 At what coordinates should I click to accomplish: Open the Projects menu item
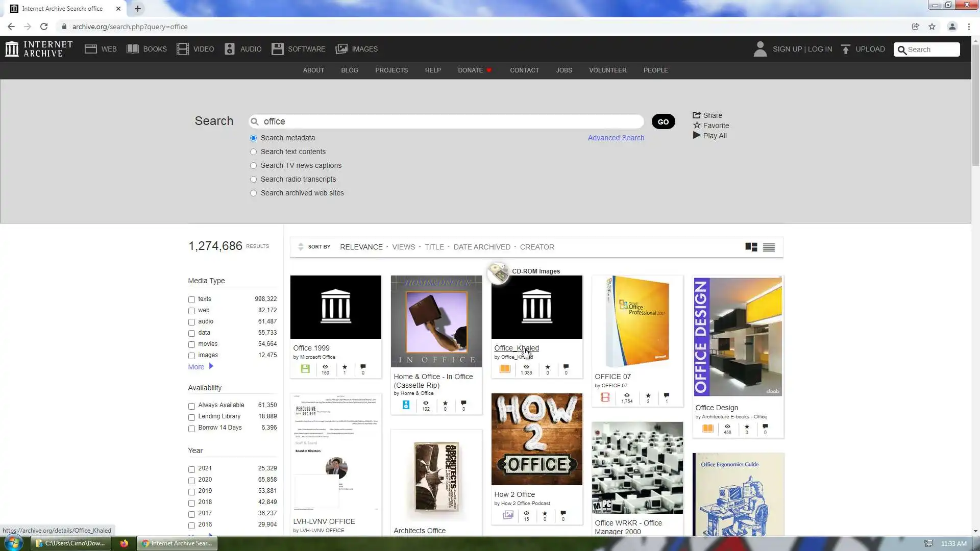[391, 70]
